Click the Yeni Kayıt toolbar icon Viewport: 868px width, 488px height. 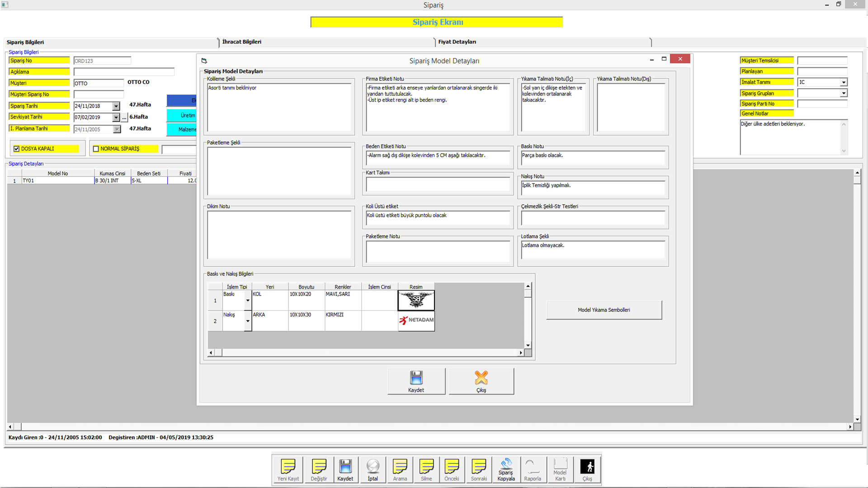pos(288,469)
